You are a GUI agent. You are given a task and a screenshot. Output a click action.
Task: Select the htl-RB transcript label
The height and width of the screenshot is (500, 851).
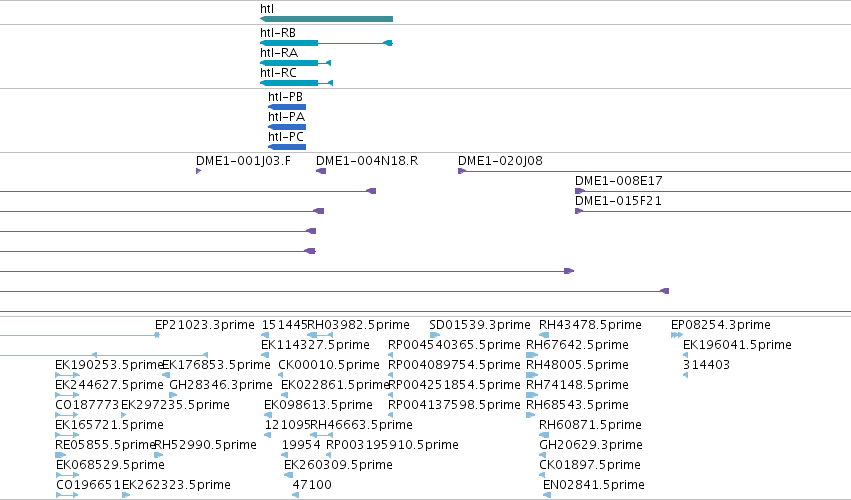click(x=278, y=33)
